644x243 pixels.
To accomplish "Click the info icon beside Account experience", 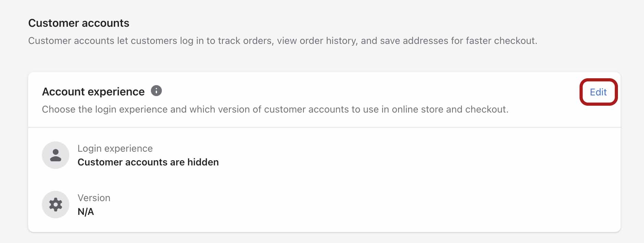I will coord(156,91).
